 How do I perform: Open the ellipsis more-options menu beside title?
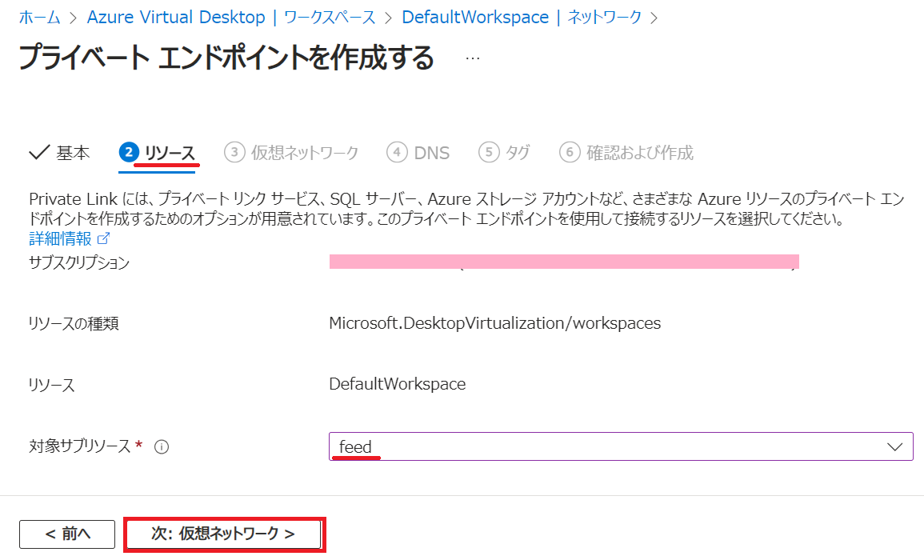[x=473, y=58]
